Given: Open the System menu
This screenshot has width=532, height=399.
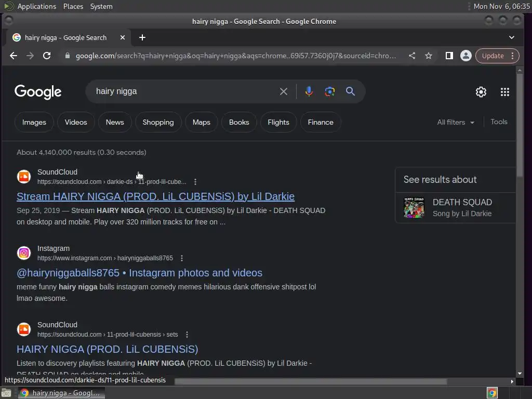Looking at the screenshot, I should (x=101, y=6).
